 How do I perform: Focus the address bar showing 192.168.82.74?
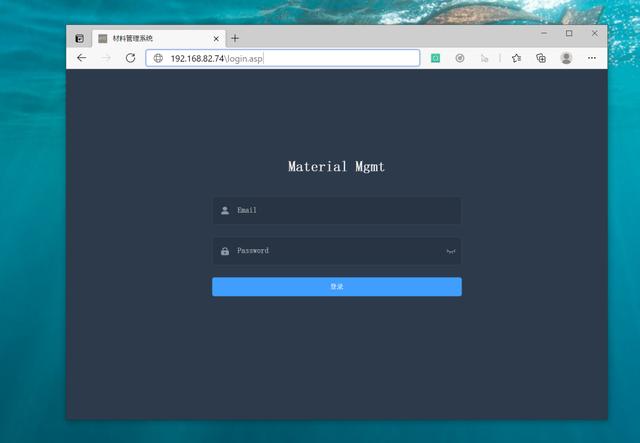click(x=283, y=58)
